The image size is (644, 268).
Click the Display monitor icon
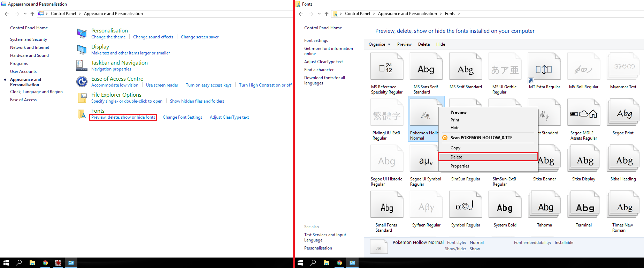click(x=82, y=50)
